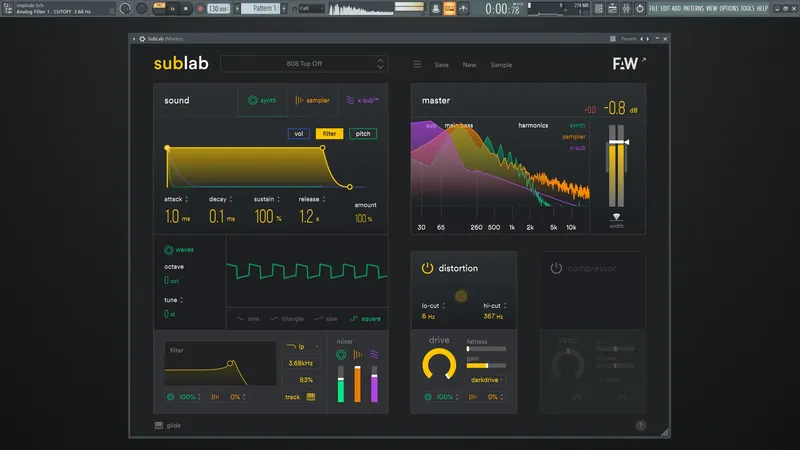Image resolution: width=800 pixels, height=450 pixels.
Task: Click the attack stepper arrows
Action: 186,199
